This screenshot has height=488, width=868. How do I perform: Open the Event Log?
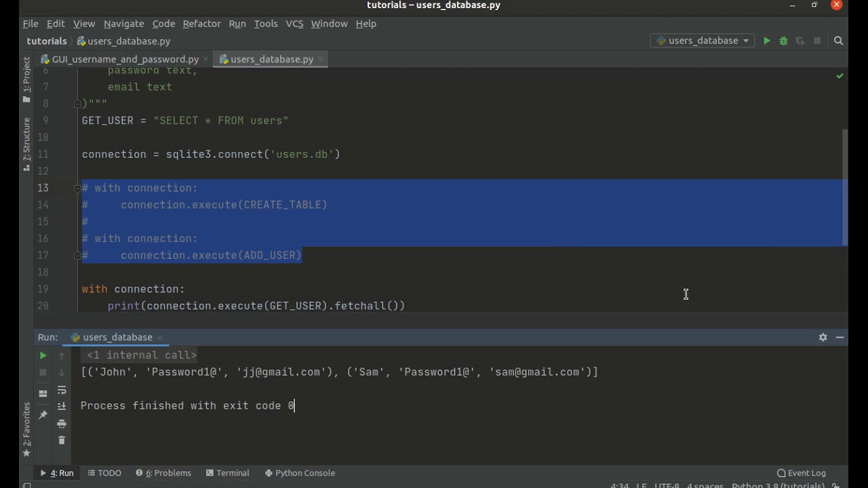coord(801,473)
